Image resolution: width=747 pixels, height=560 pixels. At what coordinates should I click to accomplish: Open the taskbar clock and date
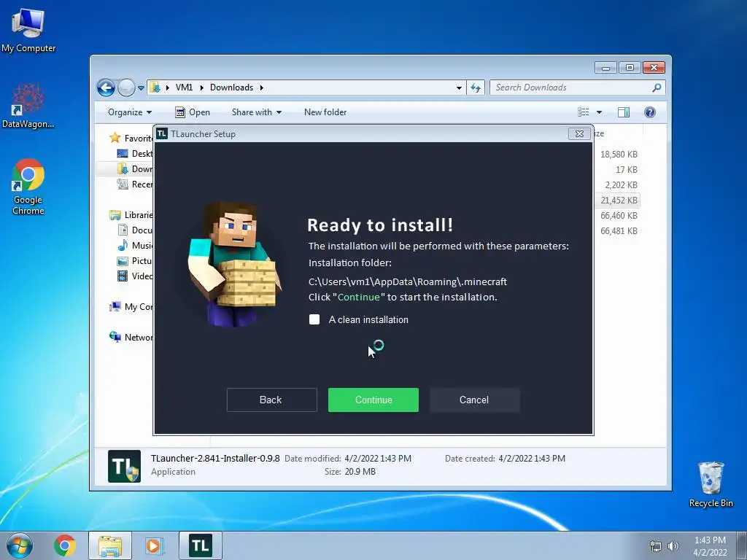710,546
